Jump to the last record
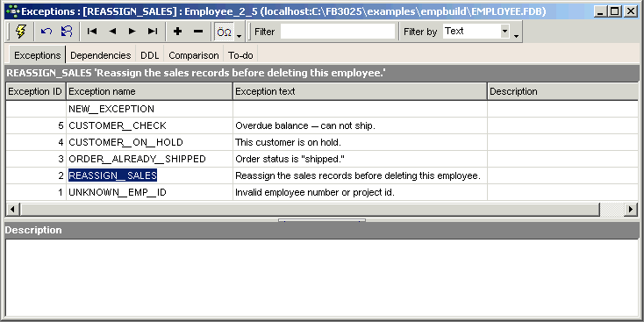The image size is (644, 322). click(153, 32)
